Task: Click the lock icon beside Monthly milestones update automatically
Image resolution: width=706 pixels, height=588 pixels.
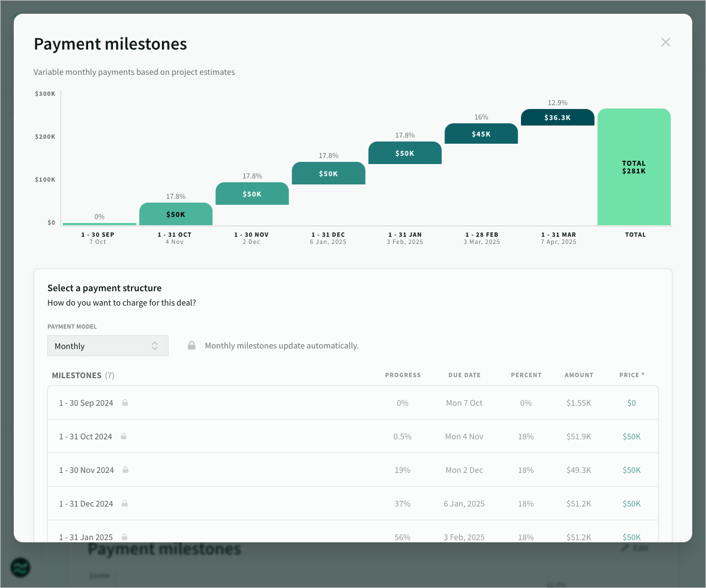Action: 192,345
